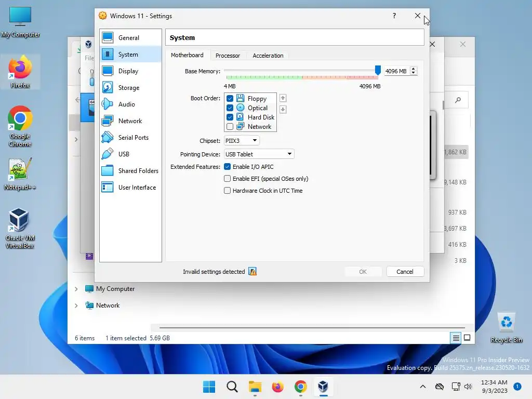Open the Network settings category in sidebar
The image size is (532, 399).
pyautogui.click(x=130, y=121)
